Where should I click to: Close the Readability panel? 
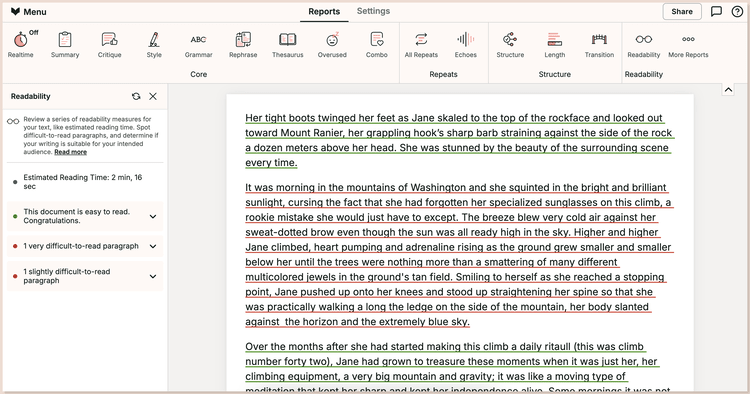[153, 96]
